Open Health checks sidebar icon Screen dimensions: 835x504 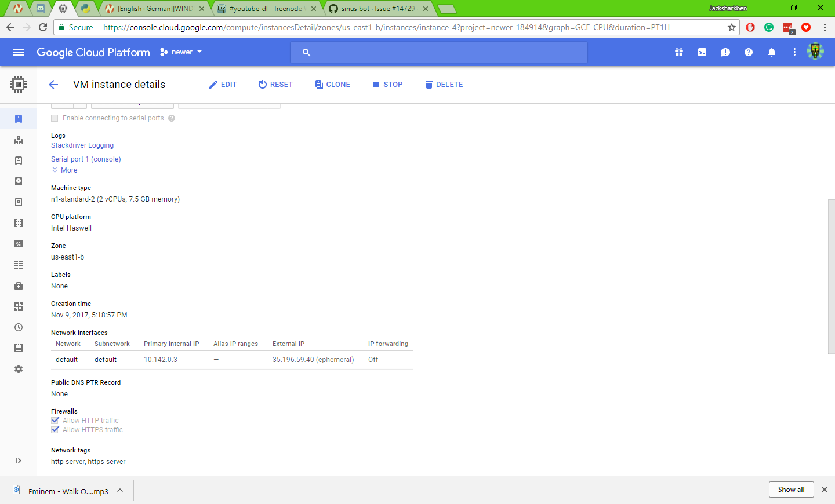coord(19,286)
